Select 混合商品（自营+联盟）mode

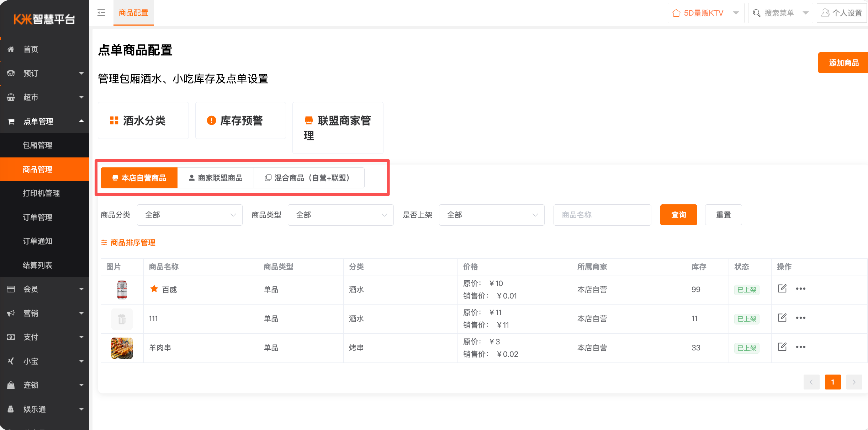click(x=309, y=178)
